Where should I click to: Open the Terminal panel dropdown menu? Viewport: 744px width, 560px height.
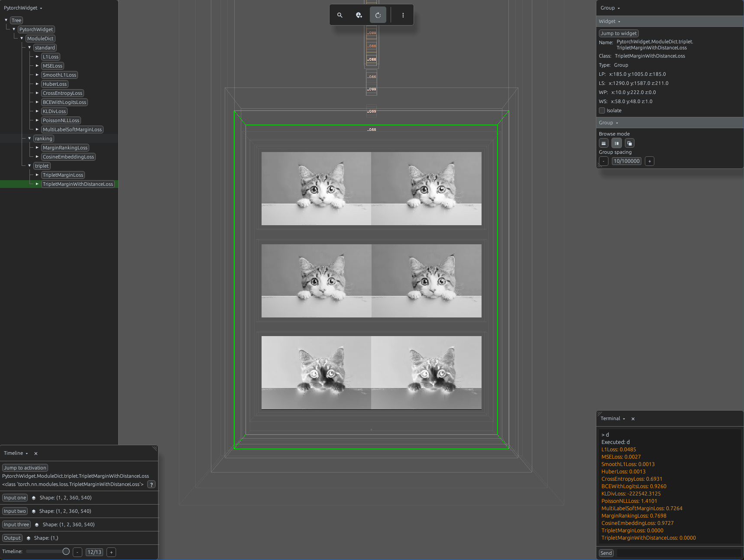(613, 419)
